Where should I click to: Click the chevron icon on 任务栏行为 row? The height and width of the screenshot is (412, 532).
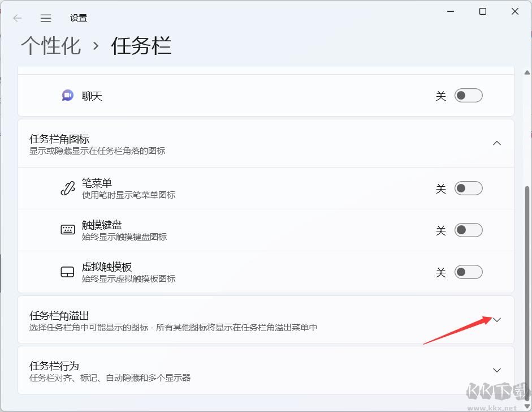coord(497,370)
